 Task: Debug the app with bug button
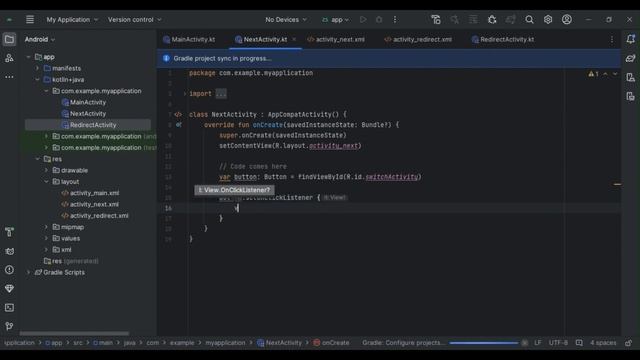point(379,20)
